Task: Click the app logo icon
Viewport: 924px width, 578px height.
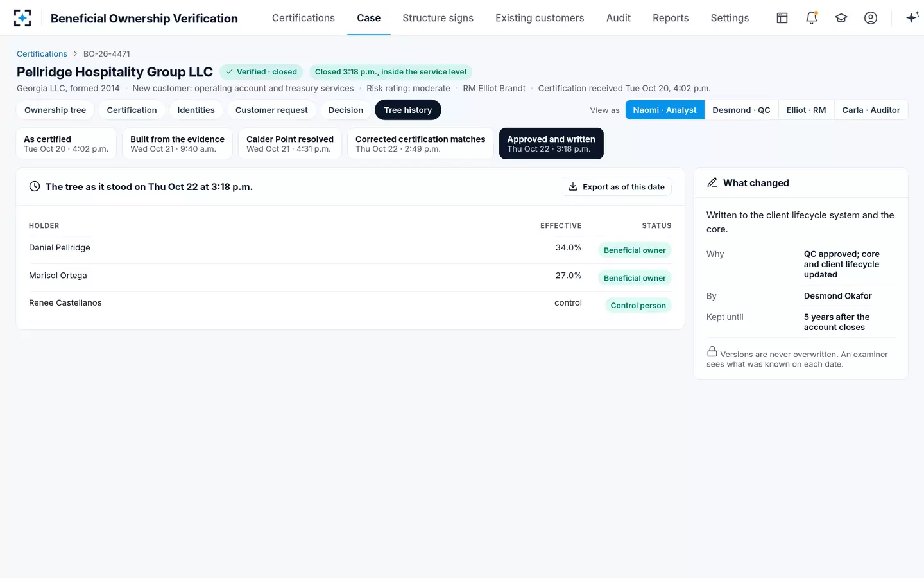Action: click(x=22, y=18)
